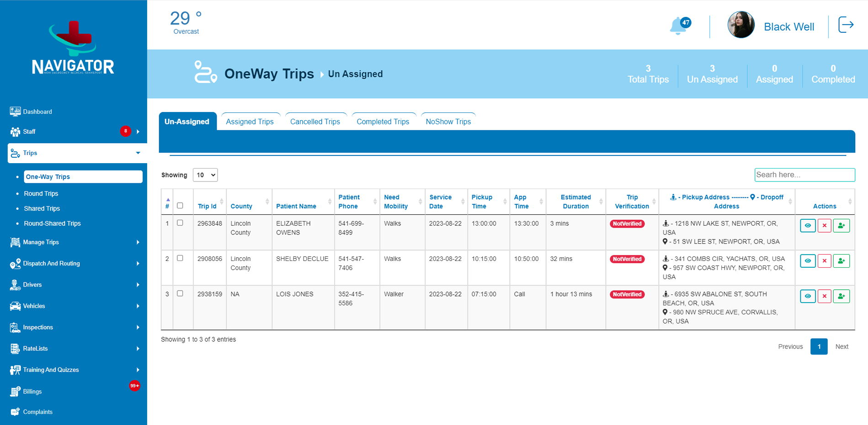Expand the Vehicles sidebar section
The height and width of the screenshot is (425, 868).
point(34,306)
